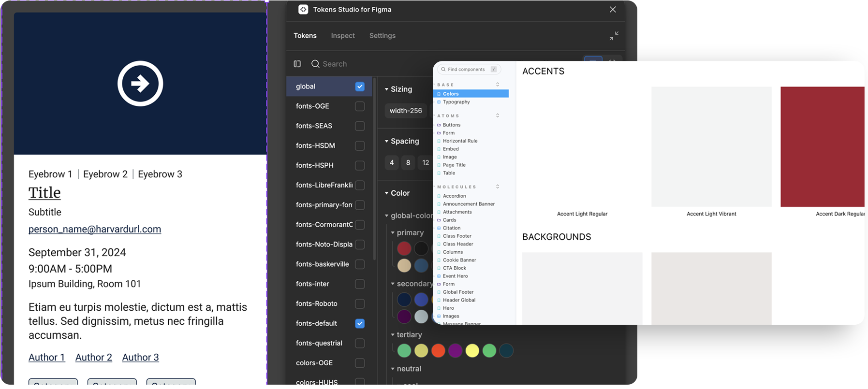The image size is (868, 389).
Task: Click the Find components search field
Action: (469, 70)
